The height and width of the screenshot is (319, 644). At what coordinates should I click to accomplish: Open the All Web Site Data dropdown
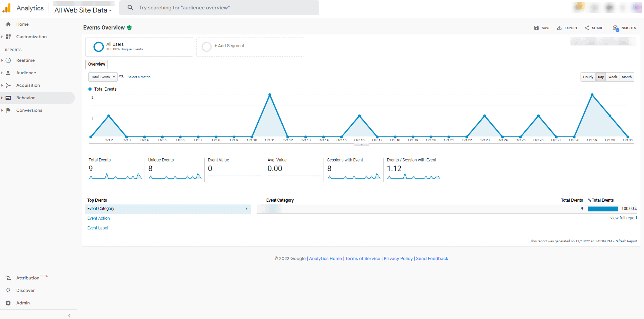pyautogui.click(x=83, y=10)
